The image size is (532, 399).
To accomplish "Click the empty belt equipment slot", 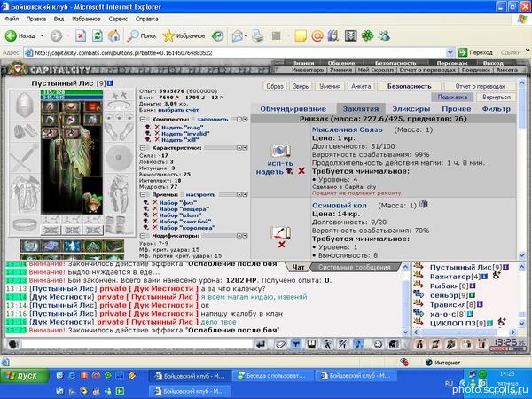I will (25, 224).
